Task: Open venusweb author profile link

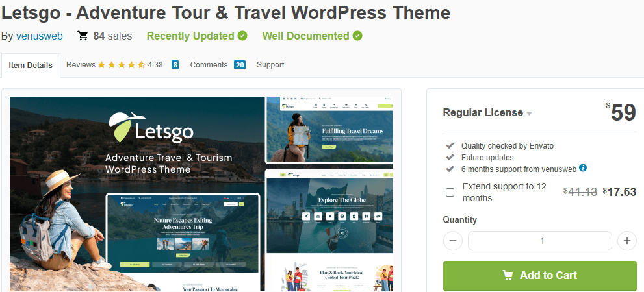Action: [x=40, y=36]
